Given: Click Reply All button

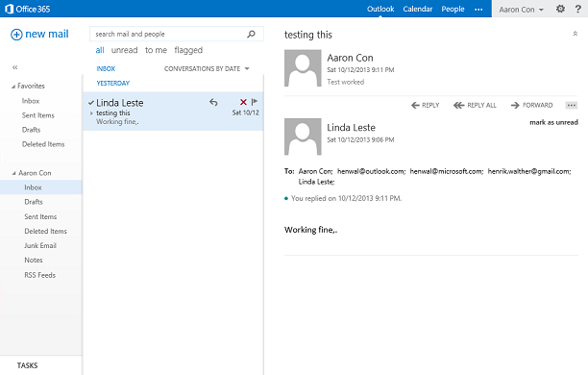Looking at the screenshot, I should coord(475,105).
